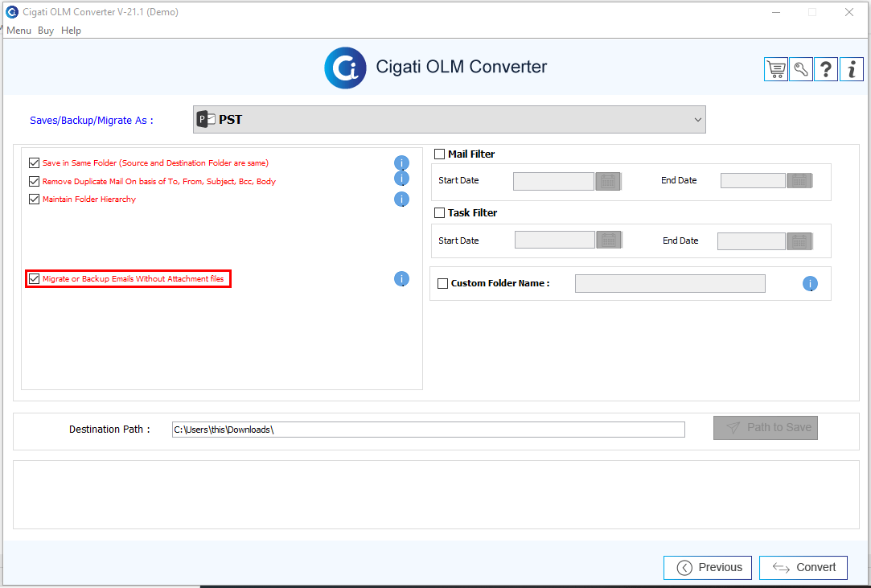Show info for Remove Duplicate Mail option
Image resolution: width=871 pixels, height=588 pixels.
(401, 179)
